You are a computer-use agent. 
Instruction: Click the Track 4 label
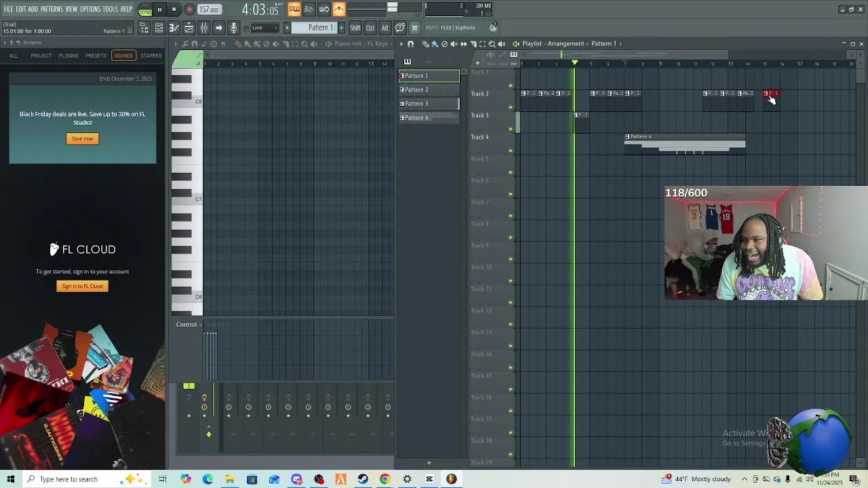[479, 137]
